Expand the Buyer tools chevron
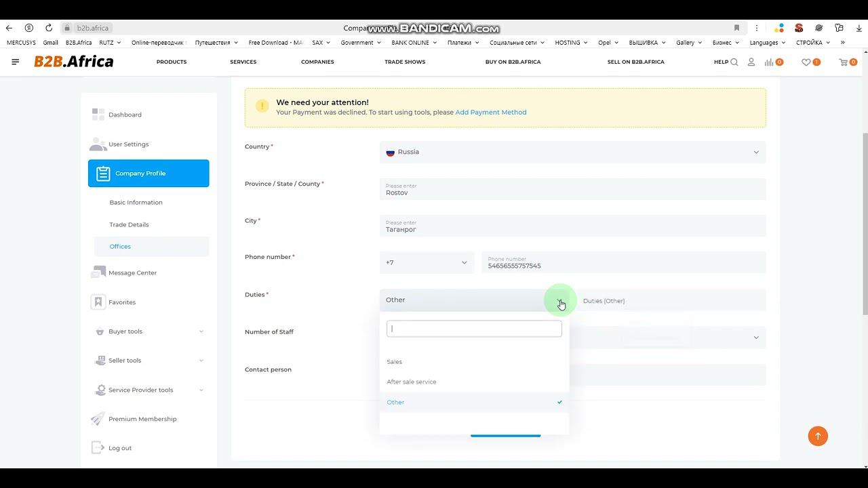This screenshot has width=868, height=488. [201, 331]
